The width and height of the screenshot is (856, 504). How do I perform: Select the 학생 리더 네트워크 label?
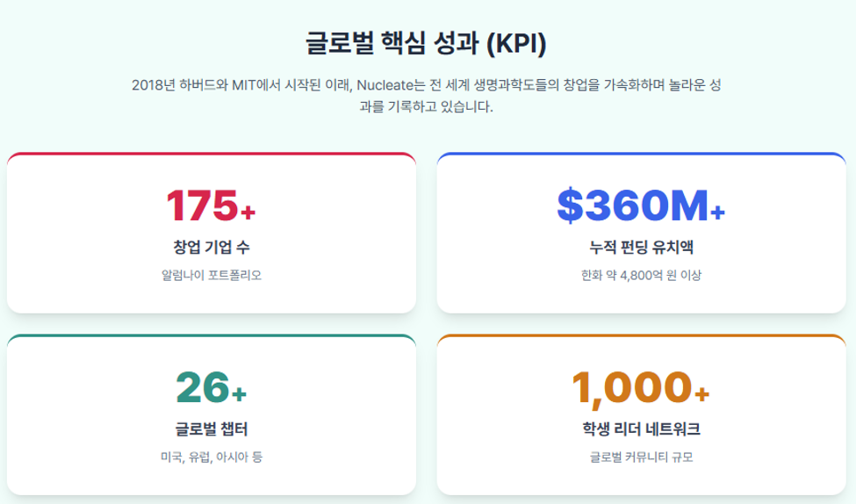click(641, 429)
